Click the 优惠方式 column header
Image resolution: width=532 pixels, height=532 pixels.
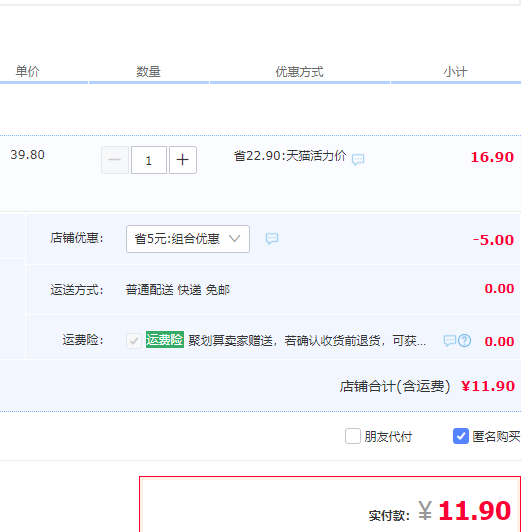(299, 72)
